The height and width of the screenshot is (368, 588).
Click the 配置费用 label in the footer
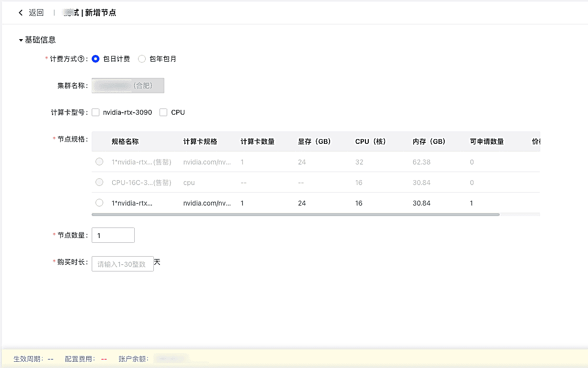click(x=79, y=358)
